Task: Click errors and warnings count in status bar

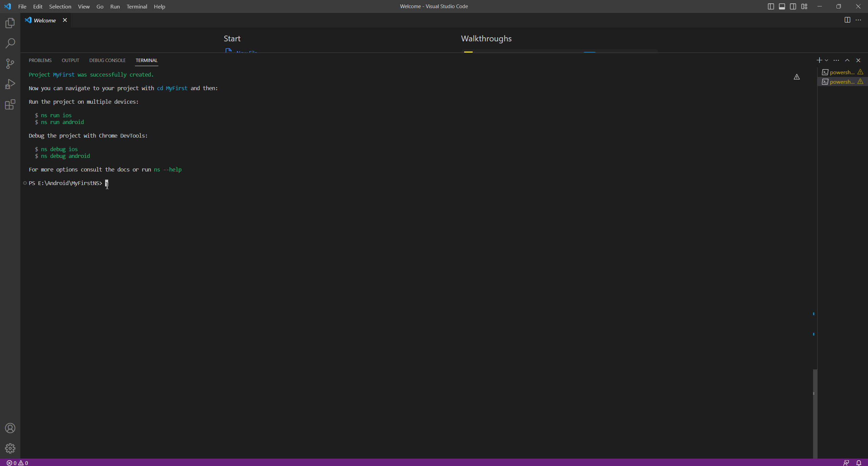Action: [17, 463]
